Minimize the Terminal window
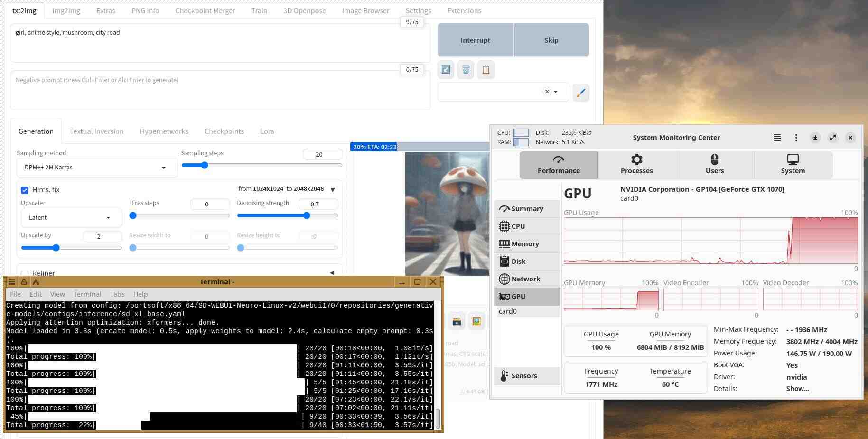Screen dimensions: 868x439 coord(401,282)
